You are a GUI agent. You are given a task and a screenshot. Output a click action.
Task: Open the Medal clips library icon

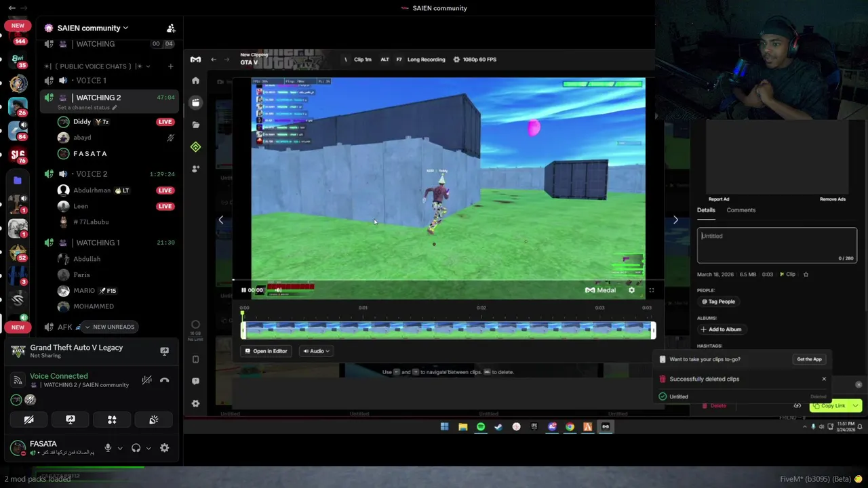pyautogui.click(x=195, y=102)
